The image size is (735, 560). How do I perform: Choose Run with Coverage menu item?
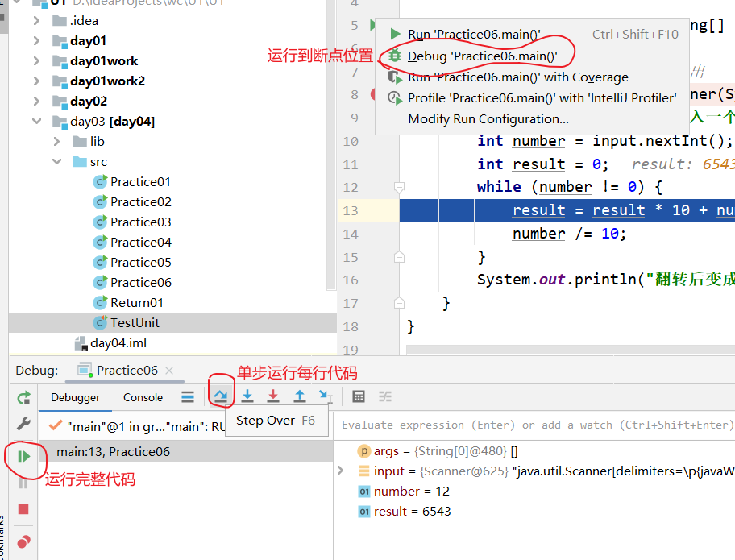coord(533,77)
